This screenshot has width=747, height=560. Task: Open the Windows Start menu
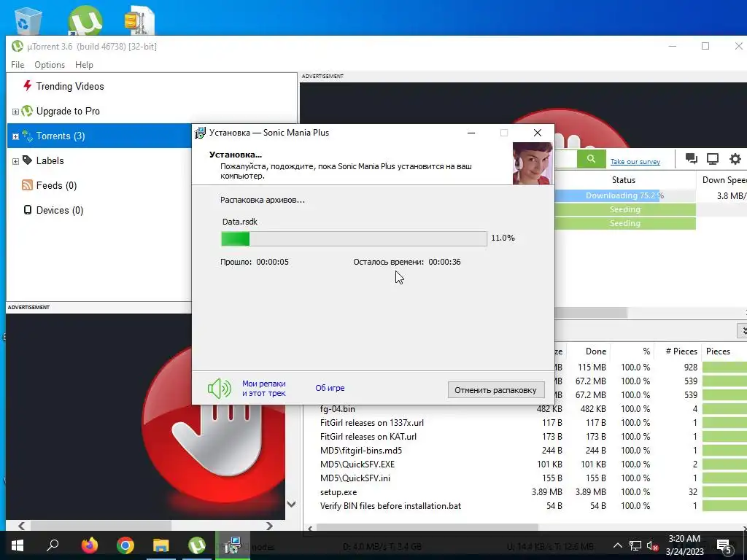pyautogui.click(x=18, y=545)
